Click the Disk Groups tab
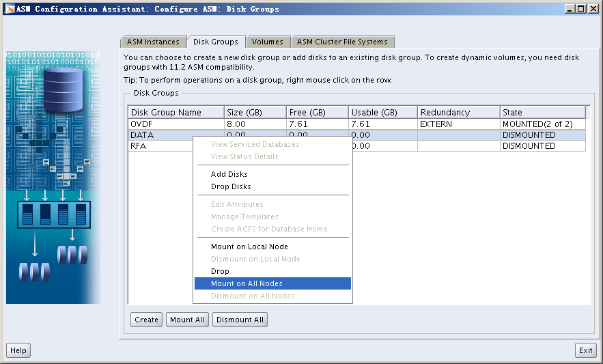Image resolution: width=603 pixels, height=364 pixels. 216,42
